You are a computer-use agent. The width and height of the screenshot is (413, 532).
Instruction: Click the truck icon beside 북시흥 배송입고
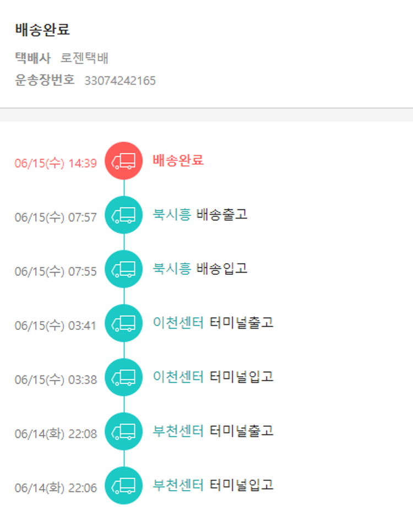pos(123,269)
